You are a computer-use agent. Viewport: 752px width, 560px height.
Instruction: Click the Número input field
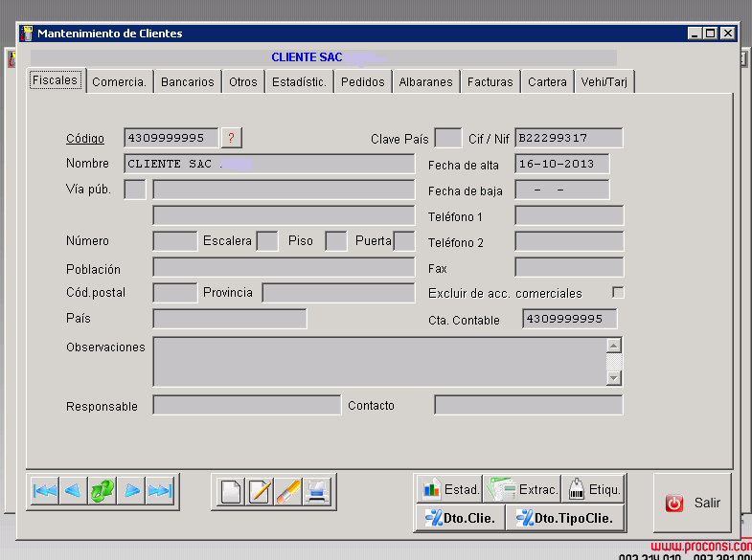tap(175, 241)
